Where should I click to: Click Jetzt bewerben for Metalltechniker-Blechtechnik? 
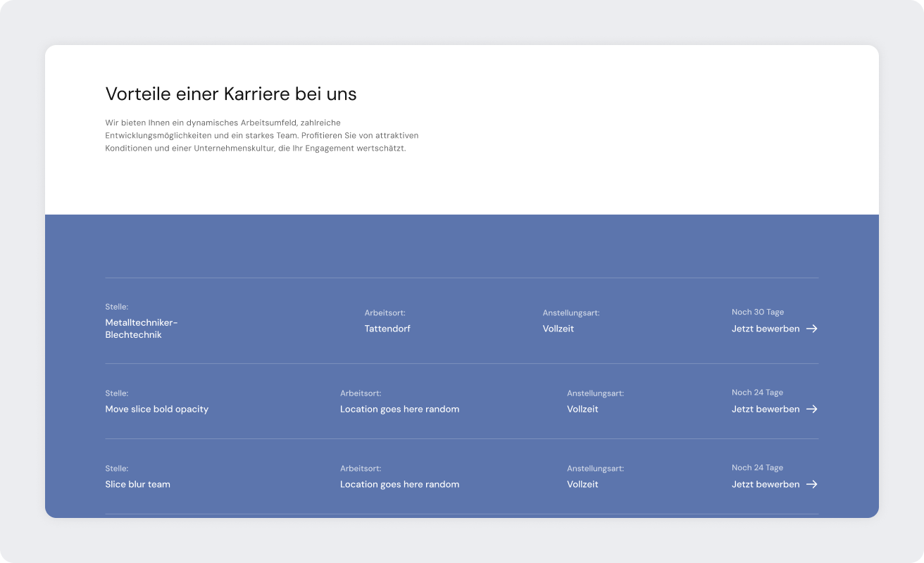(766, 329)
